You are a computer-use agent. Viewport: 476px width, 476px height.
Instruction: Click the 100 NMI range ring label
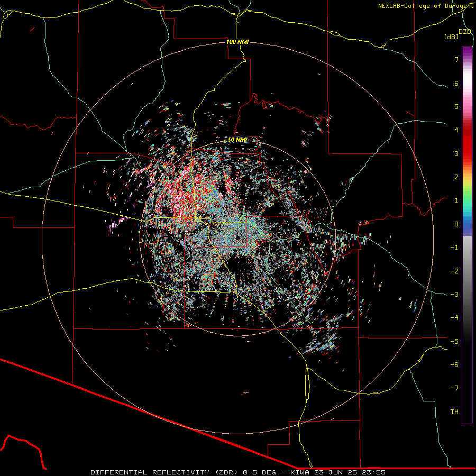tap(237, 42)
